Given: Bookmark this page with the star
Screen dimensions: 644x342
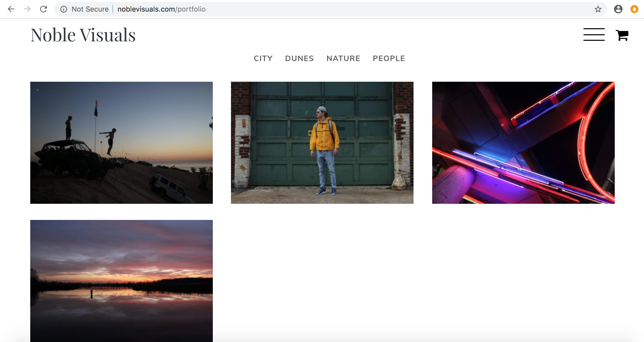Looking at the screenshot, I should pyautogui.click(x=598, y=9).
